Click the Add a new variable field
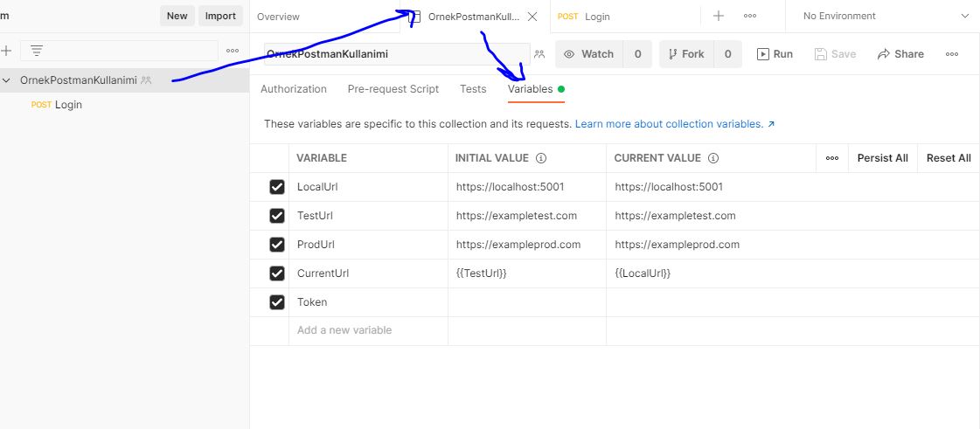Viewport: 980px width, 429px height. tap(367, 330)
